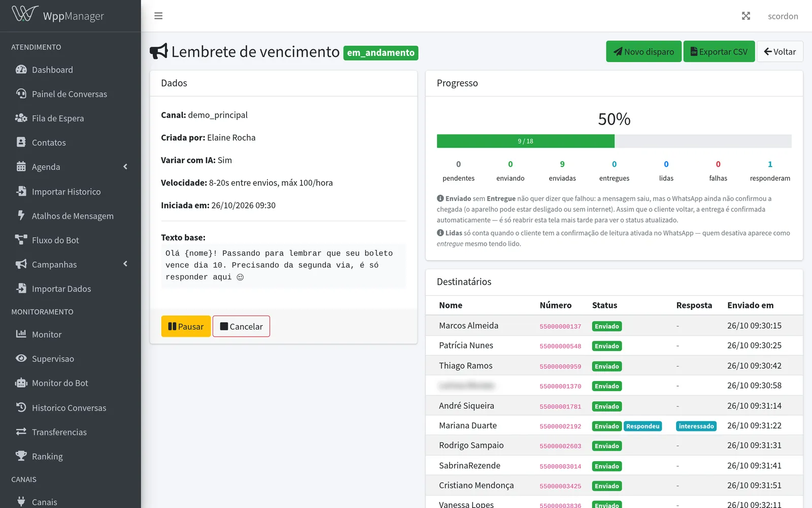Open Fluxo do Bot diagram icon
The image size is (812, 508).
(x=21, y=240)
